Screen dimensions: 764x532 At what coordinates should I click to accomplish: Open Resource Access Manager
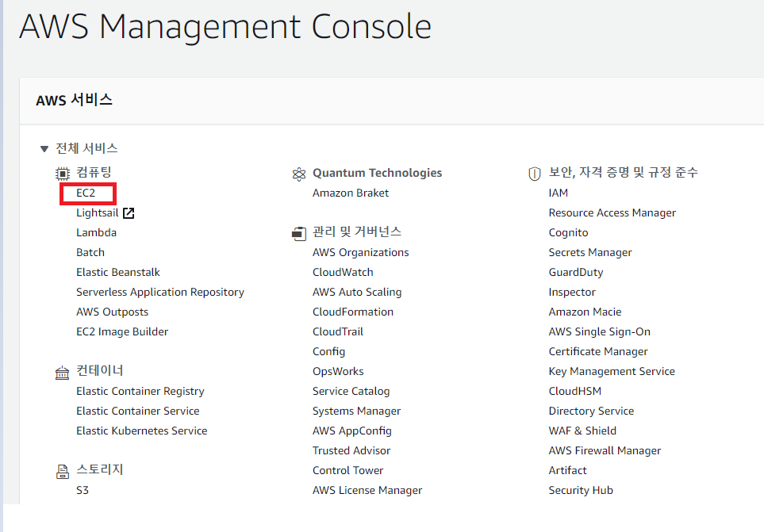[x=612, y=213]
